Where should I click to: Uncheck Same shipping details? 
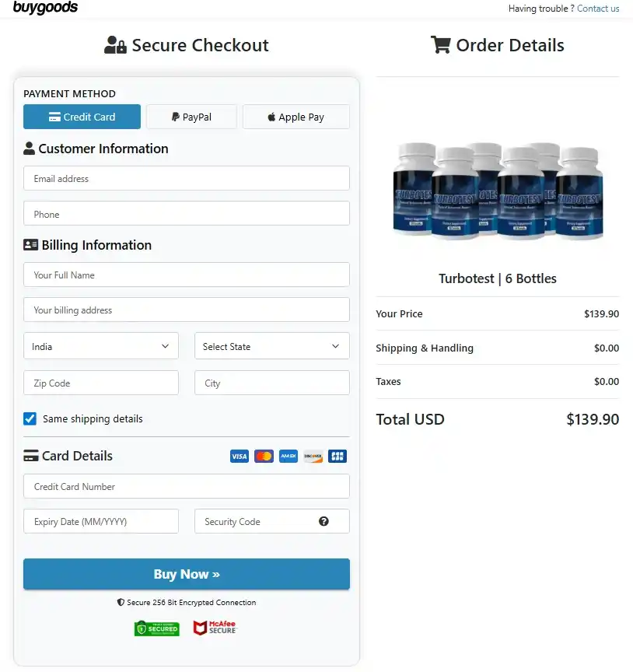click(30, 418)
